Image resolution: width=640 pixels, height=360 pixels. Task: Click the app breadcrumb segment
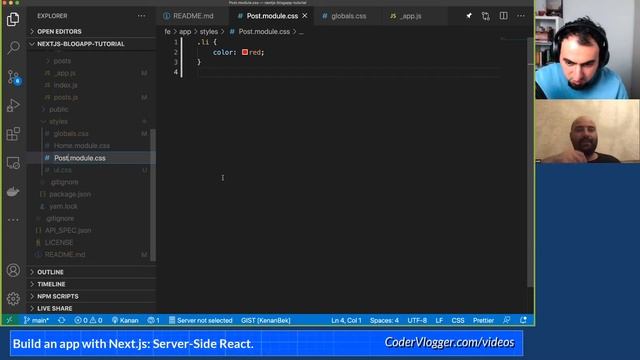185,31
